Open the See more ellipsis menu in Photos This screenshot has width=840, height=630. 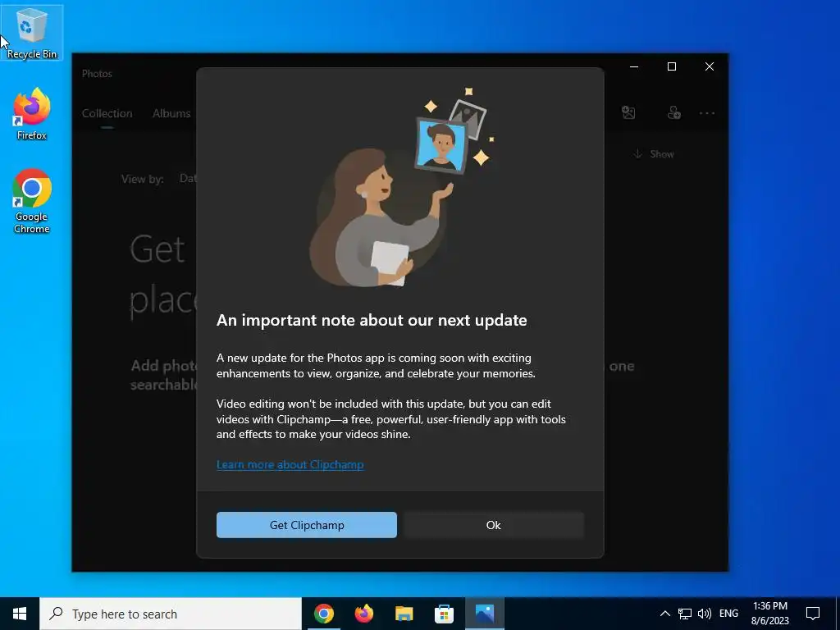(707, 113)
